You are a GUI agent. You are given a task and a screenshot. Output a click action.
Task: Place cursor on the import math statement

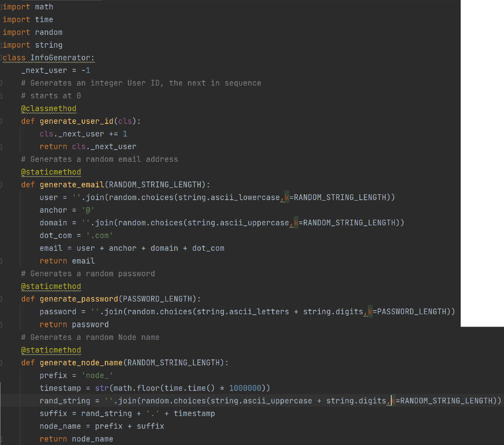(28, 6)
